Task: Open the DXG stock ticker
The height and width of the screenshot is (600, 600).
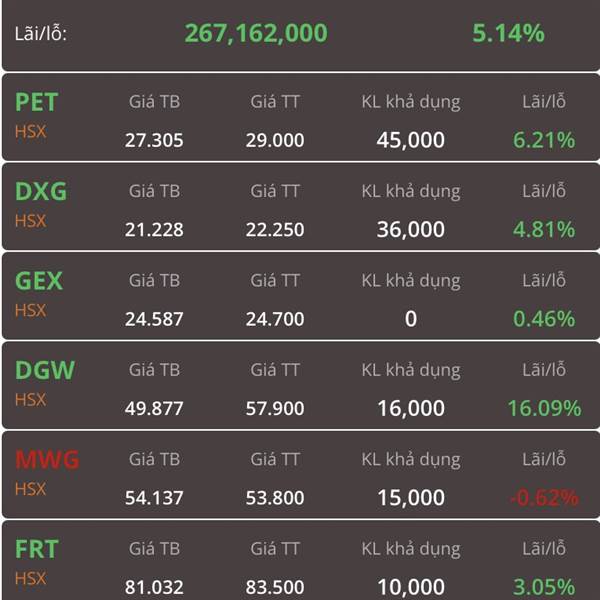Action: point(41,191)
